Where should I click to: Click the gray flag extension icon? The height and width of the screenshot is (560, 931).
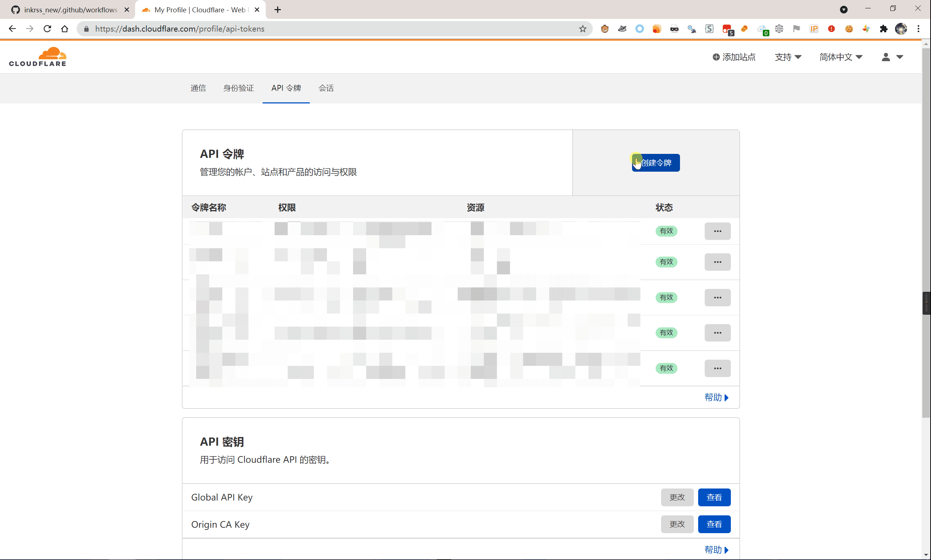797,29
